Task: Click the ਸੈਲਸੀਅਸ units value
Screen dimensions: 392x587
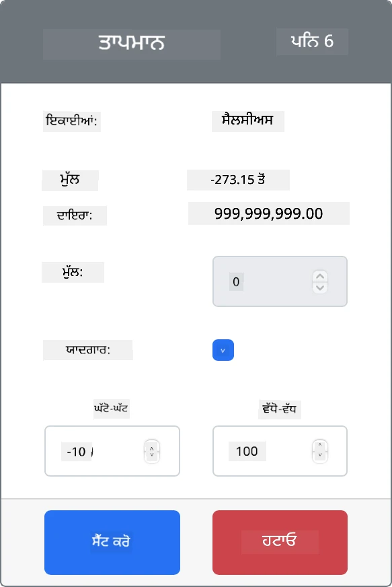Action: point(247,120)
